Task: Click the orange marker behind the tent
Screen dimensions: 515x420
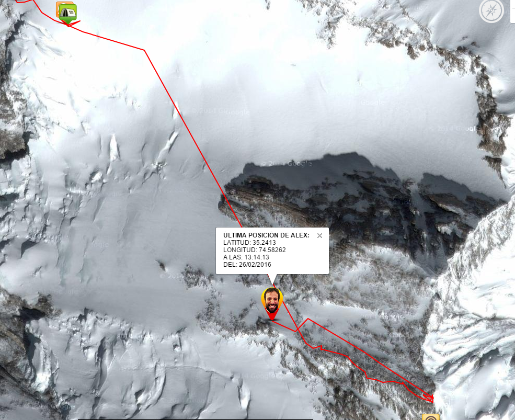Action: pos(58,8)
